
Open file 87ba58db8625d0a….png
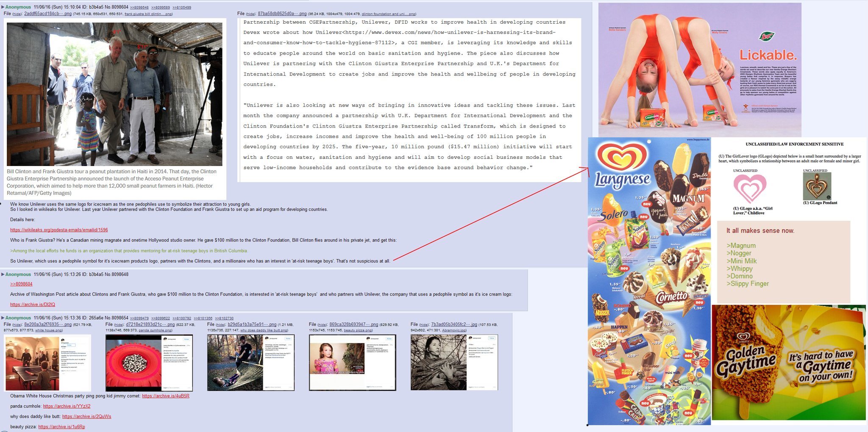[x=282, y=14]
